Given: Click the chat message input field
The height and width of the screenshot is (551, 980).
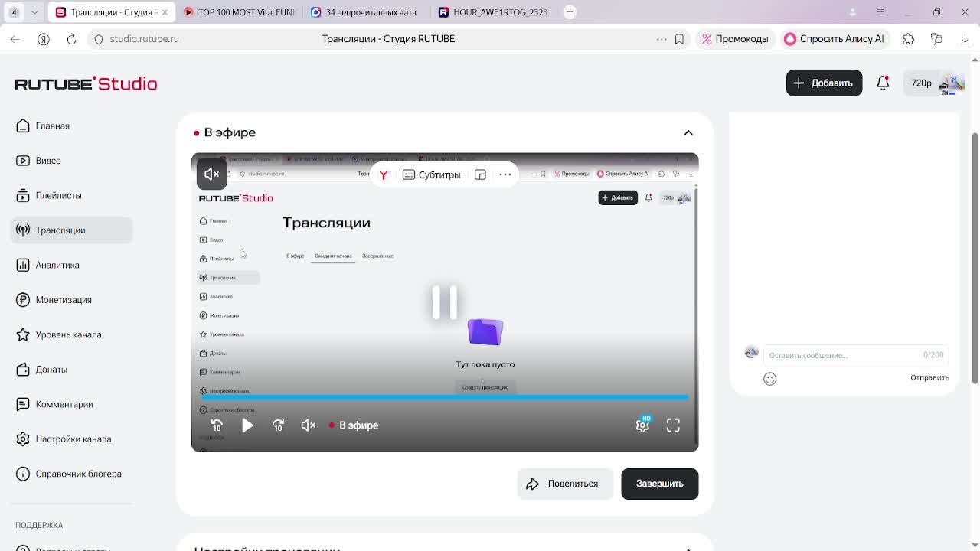Looking at the screenshot, I should coord(856,355).
